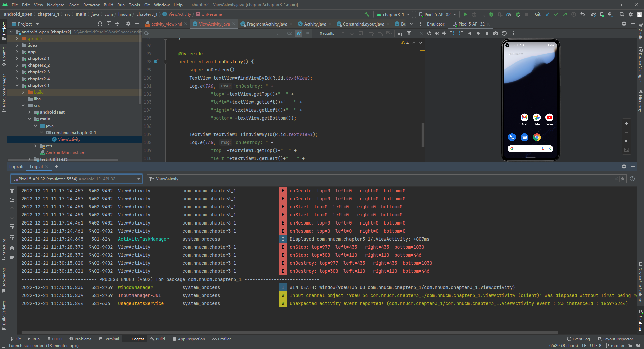Screen dimensions: 644x349
Task: Open SDK Manager toolbar icon
Action: point(611,14)
